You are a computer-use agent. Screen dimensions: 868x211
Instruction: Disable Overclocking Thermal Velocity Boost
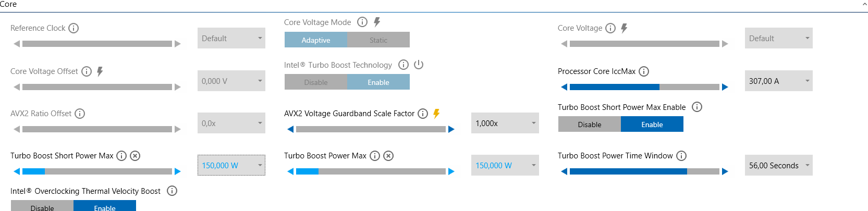click(x=42, y=207)
